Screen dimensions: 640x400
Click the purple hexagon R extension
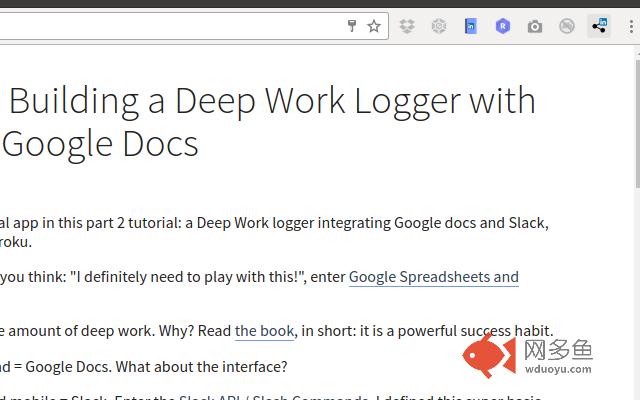click(x=503, y=27)
